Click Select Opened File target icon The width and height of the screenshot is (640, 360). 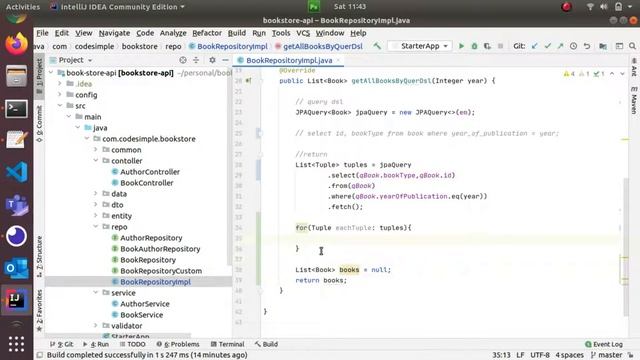tap(183, 60)
